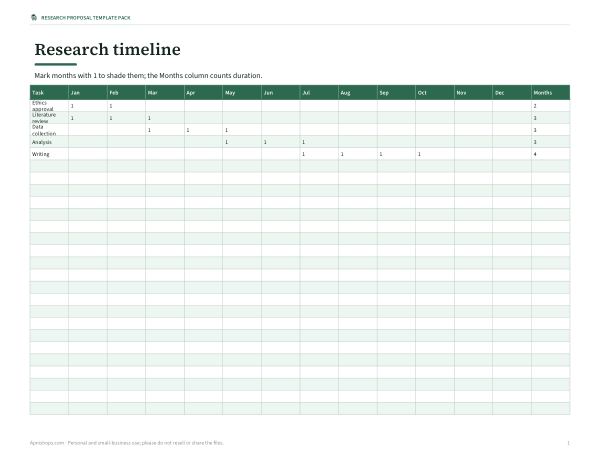This screenshot has width=600, height=464.
Task: Click the May cell in the Analysis row
Action: pos(242,142)
